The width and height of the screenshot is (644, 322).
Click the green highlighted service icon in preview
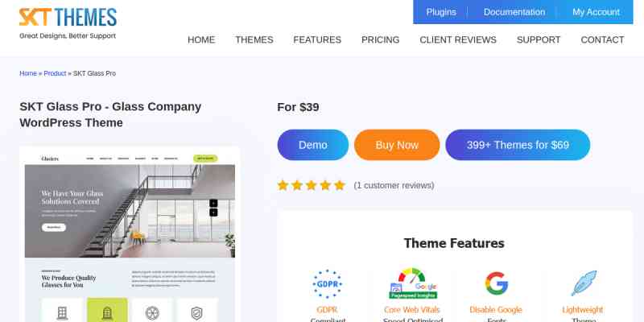pyautogui.click(x=107, y=311)
